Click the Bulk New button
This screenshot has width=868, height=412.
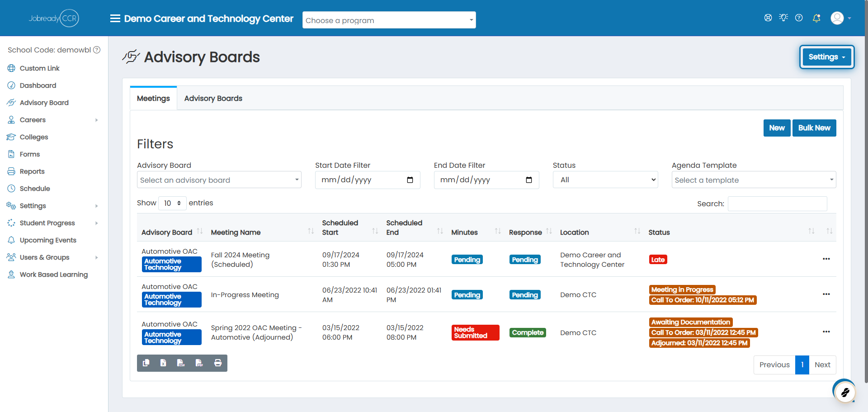[814, 128]
